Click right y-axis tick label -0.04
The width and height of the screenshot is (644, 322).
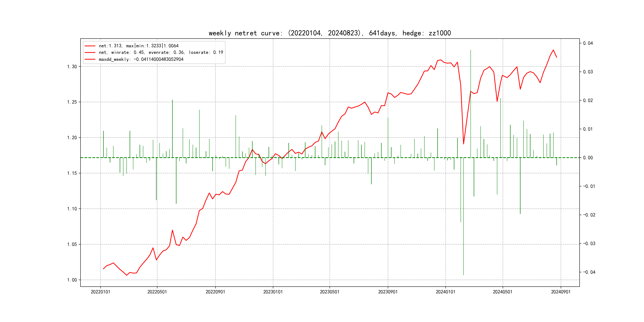589,272
